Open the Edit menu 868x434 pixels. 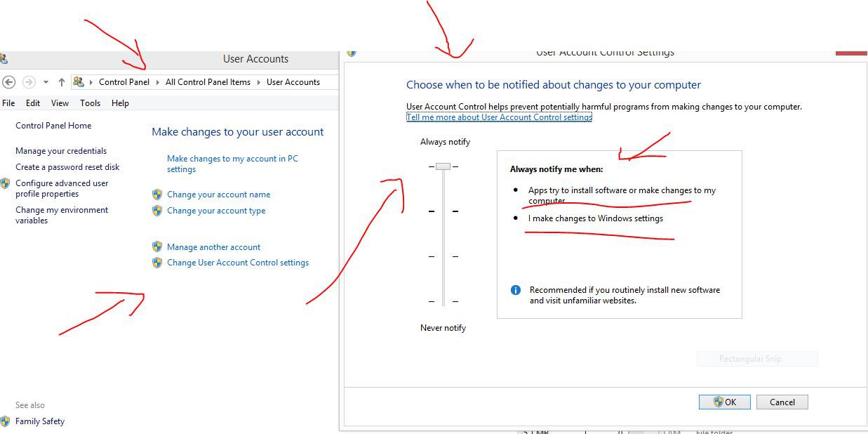(x=33, y=103)
